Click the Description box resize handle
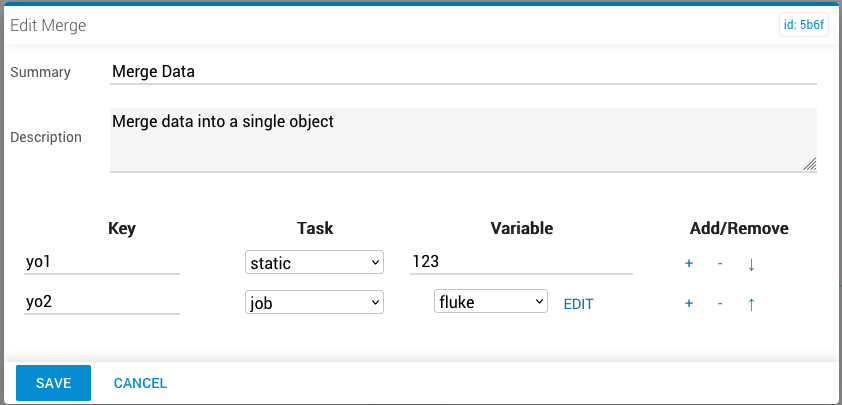The height and width of the screenshot is (405, 842). [x=810, y=165]
